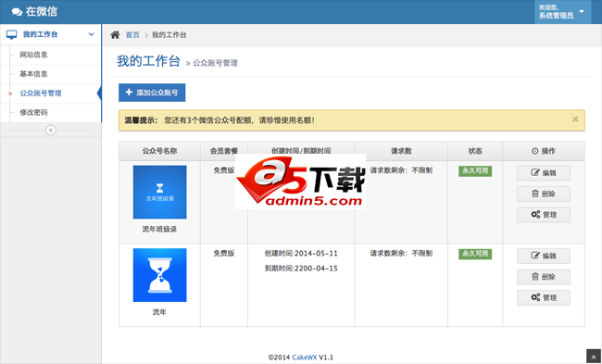Open the 系统管理员 user dropdown
This screenshot has height=364, width=602.
click(x=562, y=12)
